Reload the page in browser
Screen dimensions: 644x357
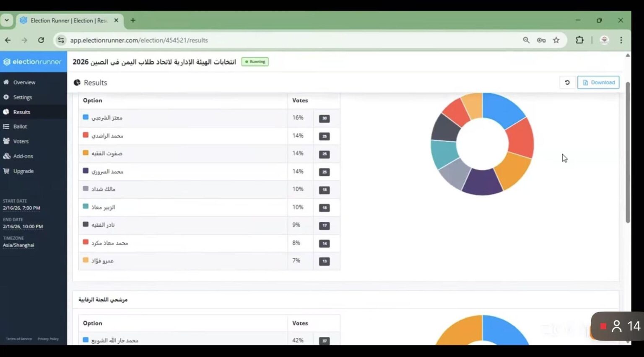pos(41,40)
